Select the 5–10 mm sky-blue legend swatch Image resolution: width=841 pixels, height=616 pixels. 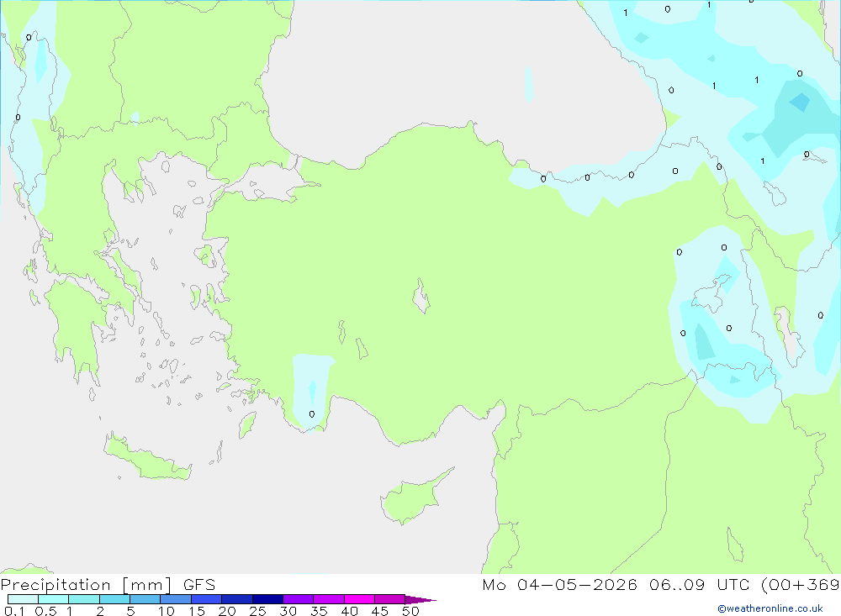(145, 599)
